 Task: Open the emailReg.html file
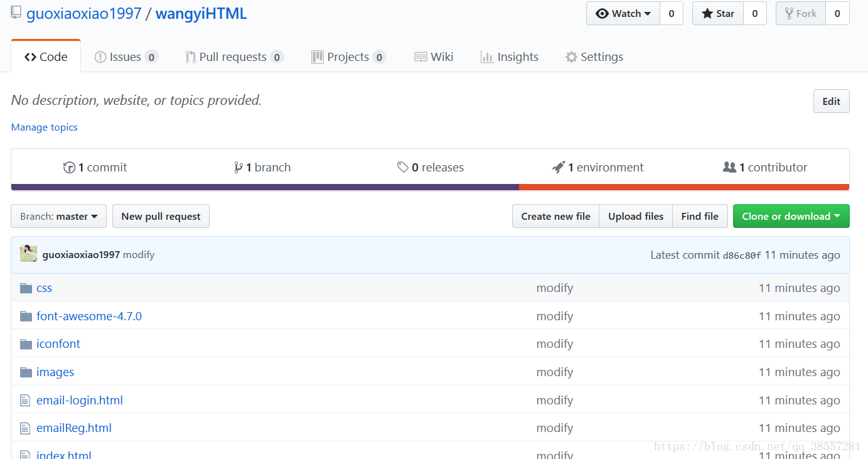[x=74, y=428]
